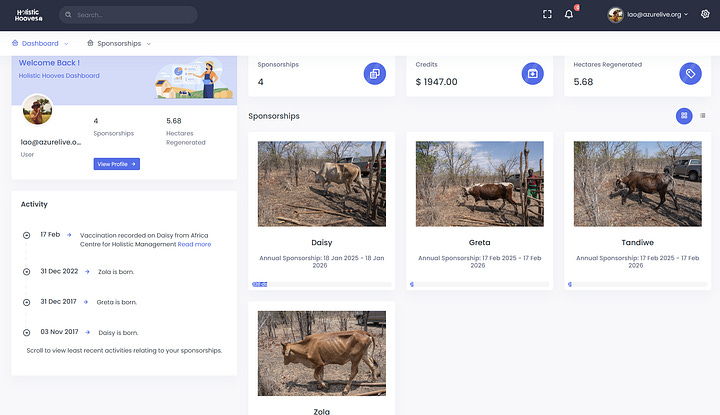720x415 pixels.
Task: Click the Welcome Back ! heading
Action: (x=49, y=63)
